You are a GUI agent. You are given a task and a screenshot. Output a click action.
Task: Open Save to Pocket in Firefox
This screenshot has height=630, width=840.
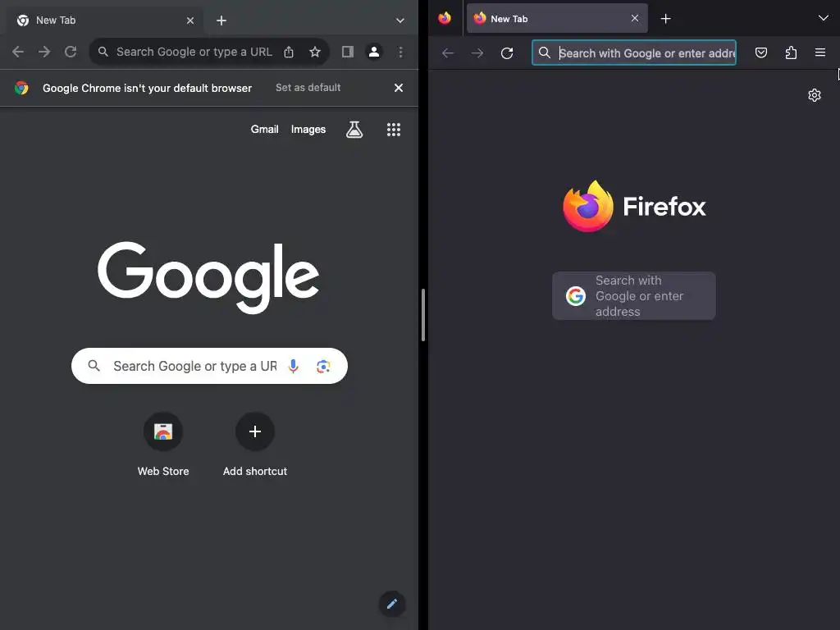(x=760, y=52)
